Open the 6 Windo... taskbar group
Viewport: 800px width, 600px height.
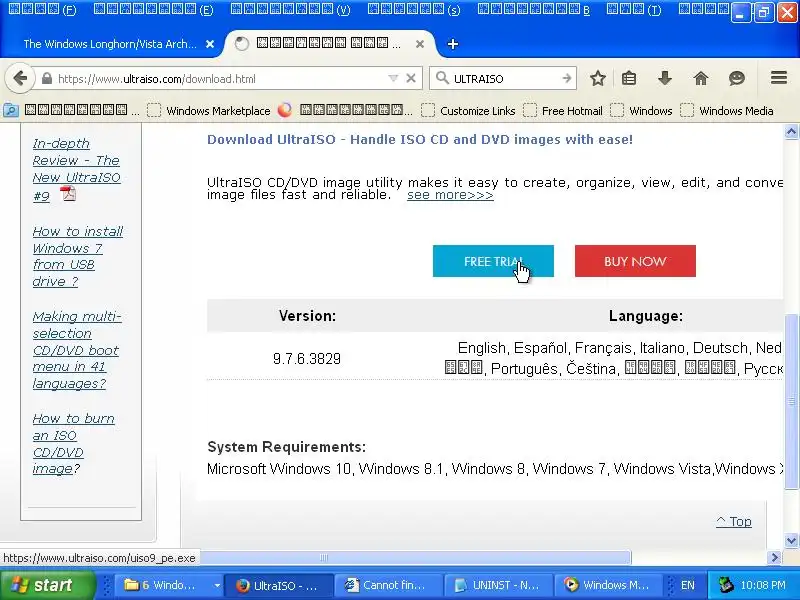tap(166, 585)
